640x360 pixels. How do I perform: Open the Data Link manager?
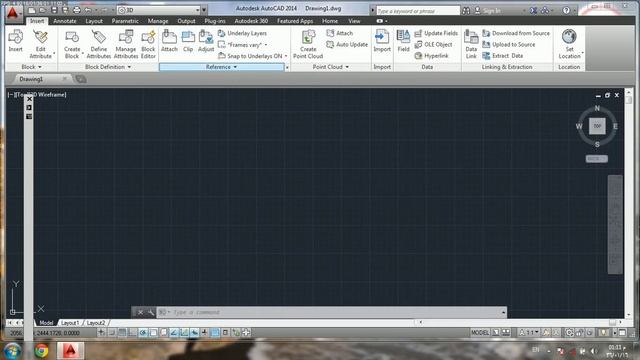(x=471, y=44)
